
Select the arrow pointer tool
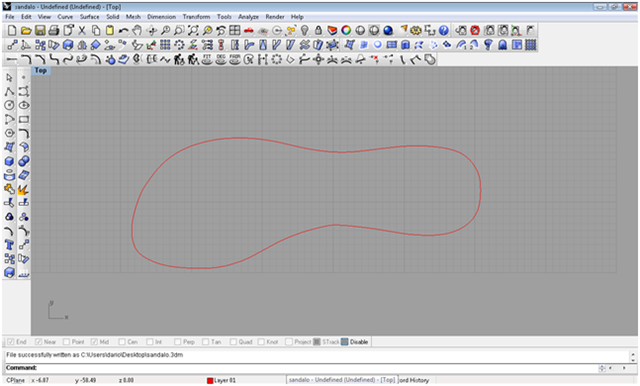pos(9,78)
